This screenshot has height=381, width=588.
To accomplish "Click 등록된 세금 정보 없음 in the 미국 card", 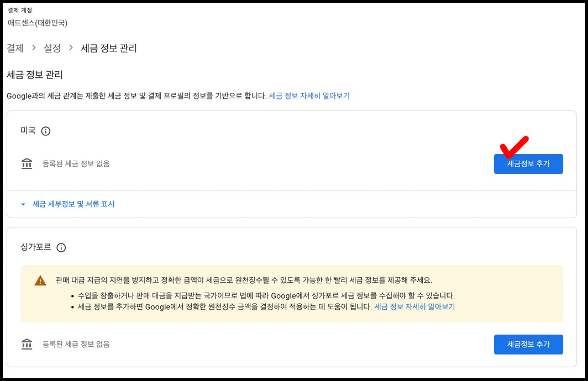I will [x=76, y=163].
